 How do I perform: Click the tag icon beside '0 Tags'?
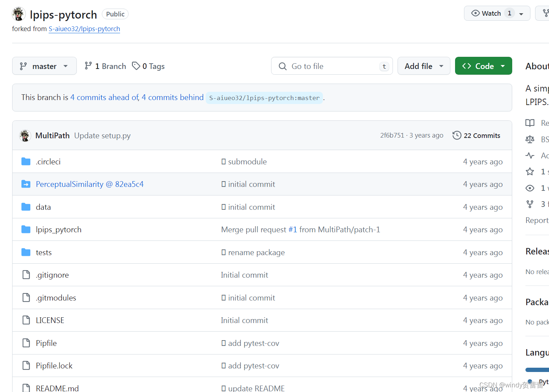tap(136, 66)
